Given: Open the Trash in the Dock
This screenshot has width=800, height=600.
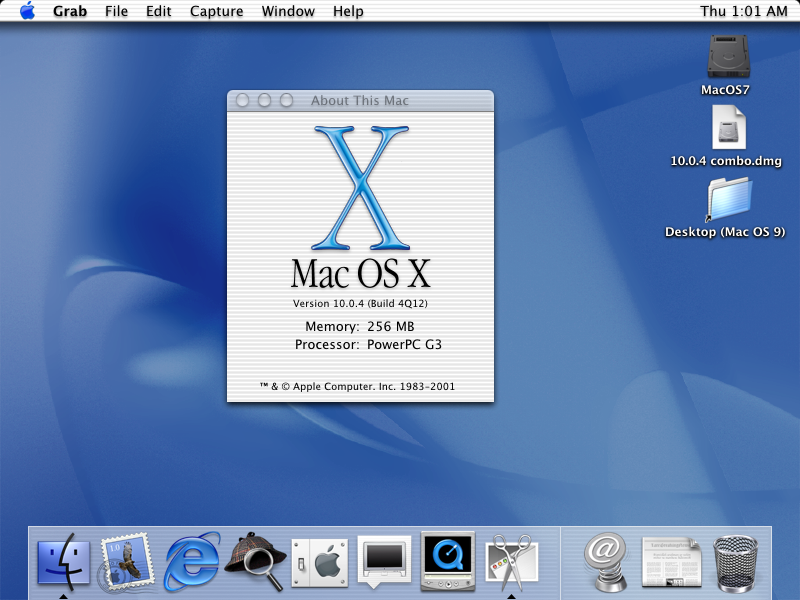Looking at the screenshot, I should click(x=735, y=563).
